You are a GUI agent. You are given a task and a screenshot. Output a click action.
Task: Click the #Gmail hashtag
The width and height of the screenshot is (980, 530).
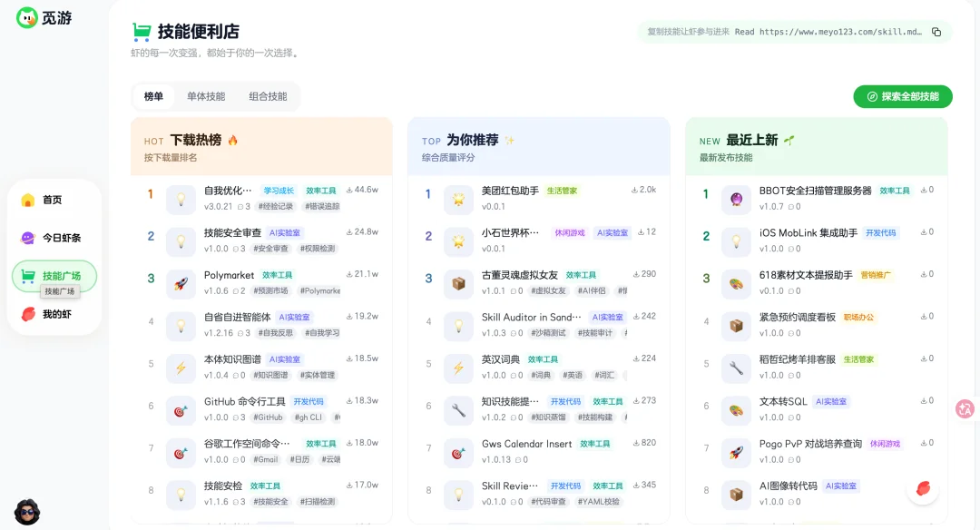tap(266, 459)
